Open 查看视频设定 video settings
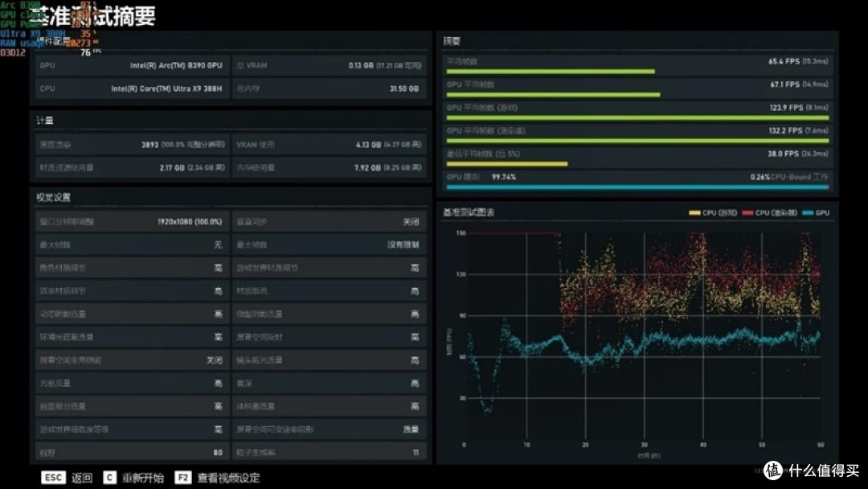 click(228, 478)
